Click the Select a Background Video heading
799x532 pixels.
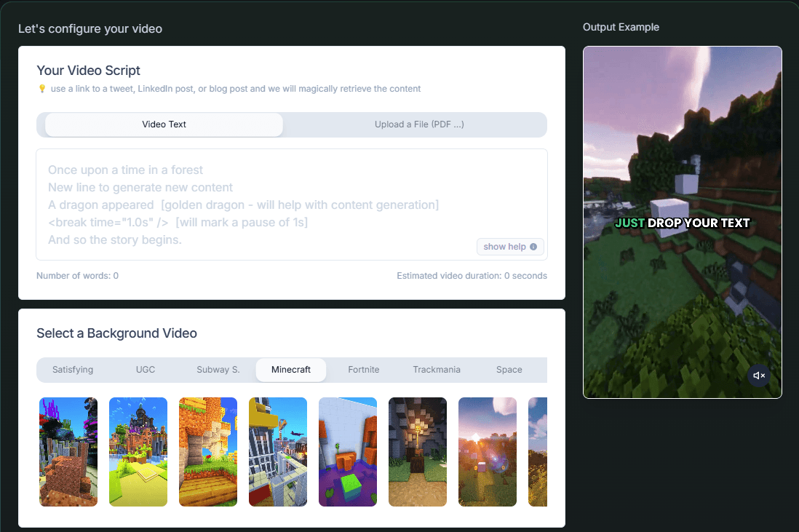pos(116,333)
